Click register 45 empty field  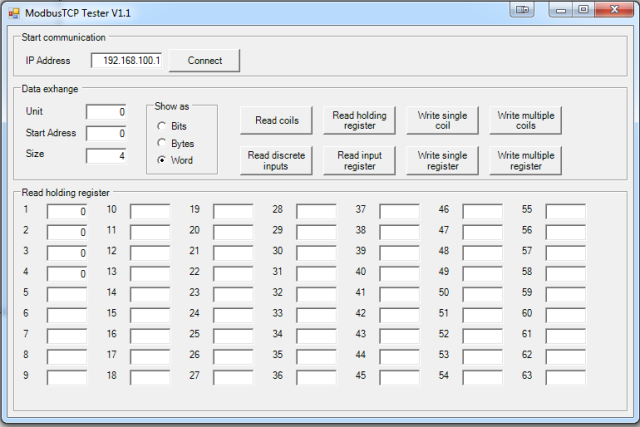pyautogui.click(x=399, y=377)
